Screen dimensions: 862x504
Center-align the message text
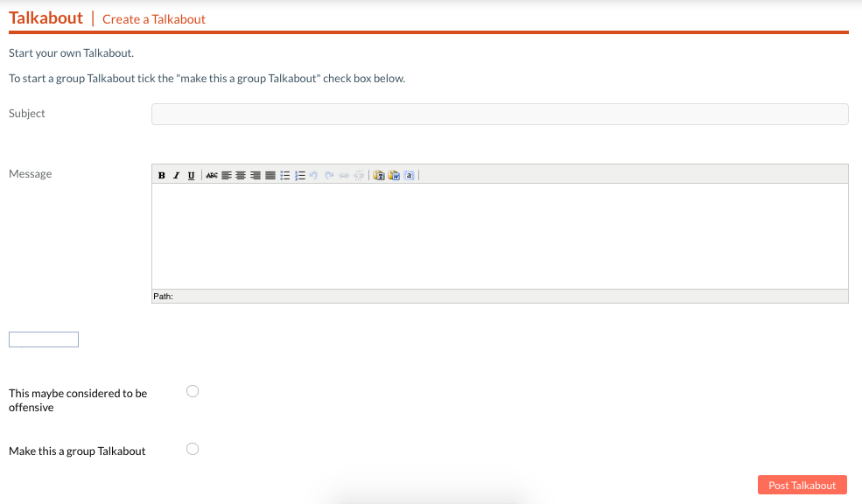point(241,175)
